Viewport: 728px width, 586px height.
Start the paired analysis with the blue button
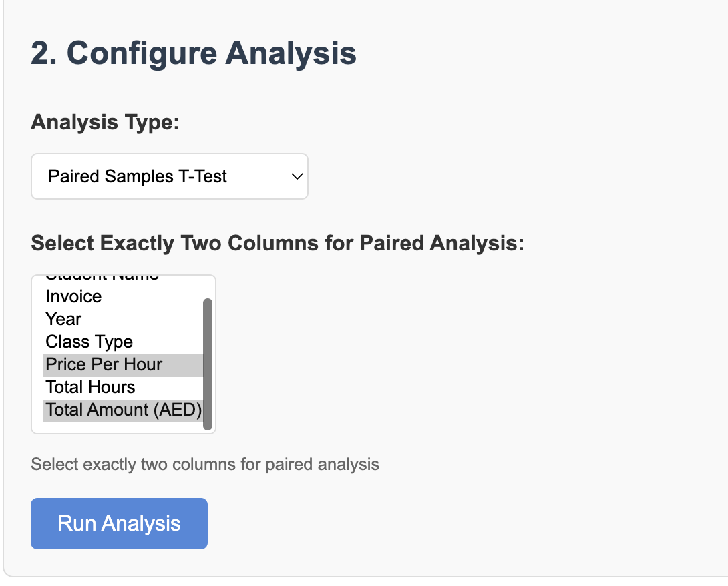119,523
